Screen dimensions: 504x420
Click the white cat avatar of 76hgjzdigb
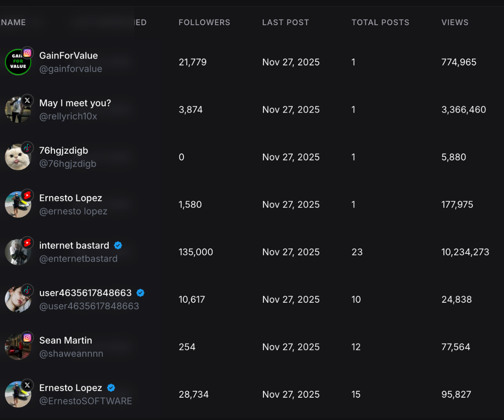tap(17, 158)
